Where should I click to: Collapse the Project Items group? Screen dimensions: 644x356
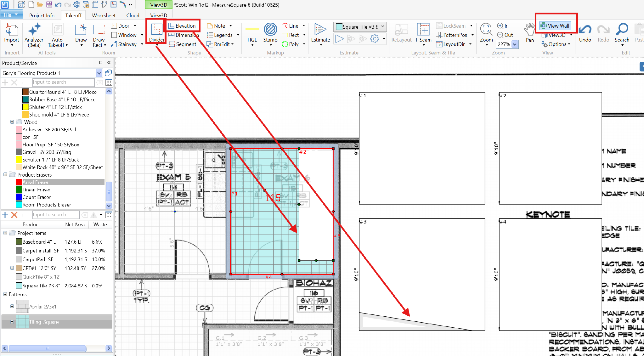click(5, 233)
